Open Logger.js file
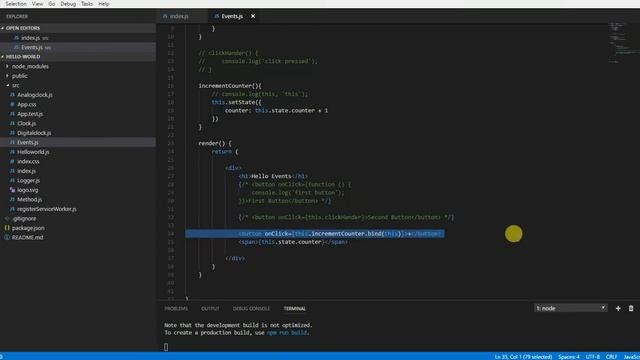The image size is (640, 360). pos(28,180)
